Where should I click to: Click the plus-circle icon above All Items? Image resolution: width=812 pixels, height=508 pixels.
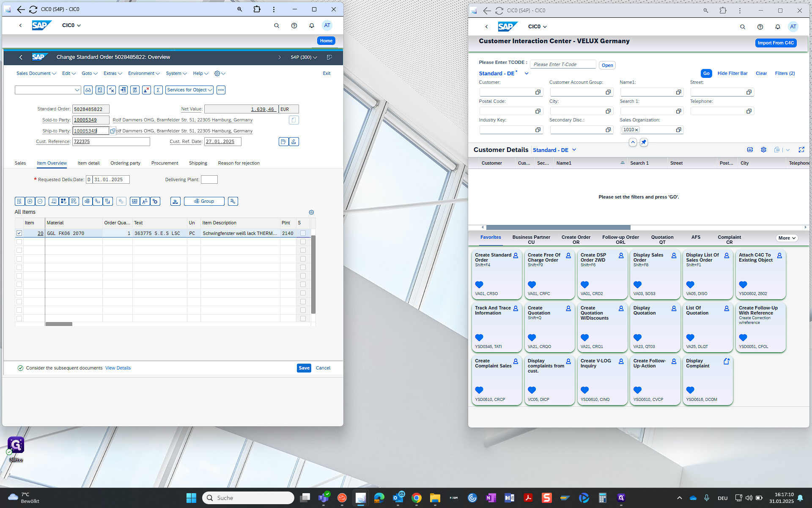[x=30, y=202]
